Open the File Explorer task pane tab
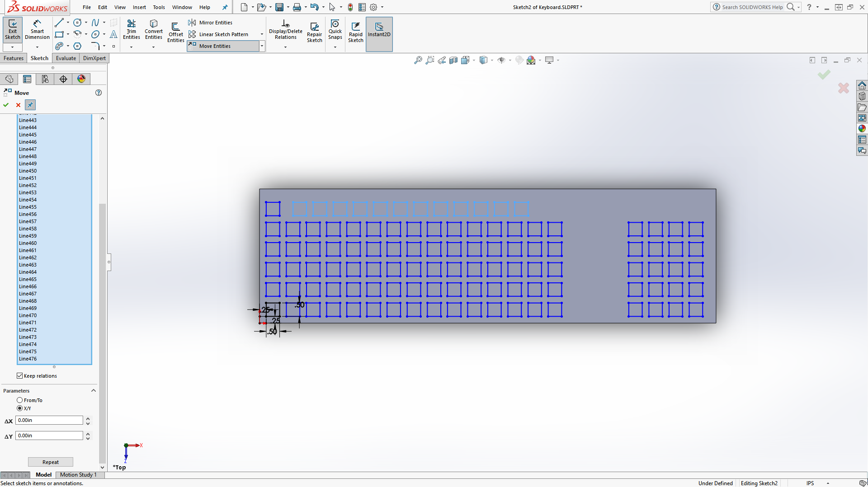868x487 pixels. point(862,108)
